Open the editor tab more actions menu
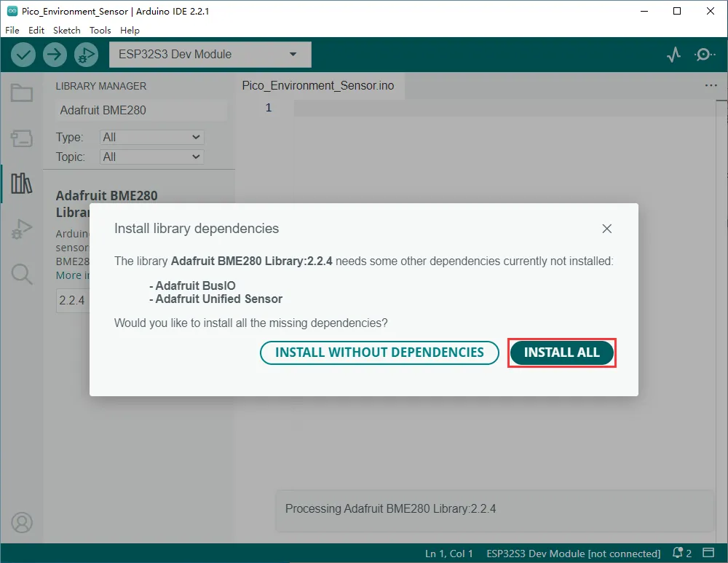This screenshot has width=728, height=563. [x=711, y=85]
